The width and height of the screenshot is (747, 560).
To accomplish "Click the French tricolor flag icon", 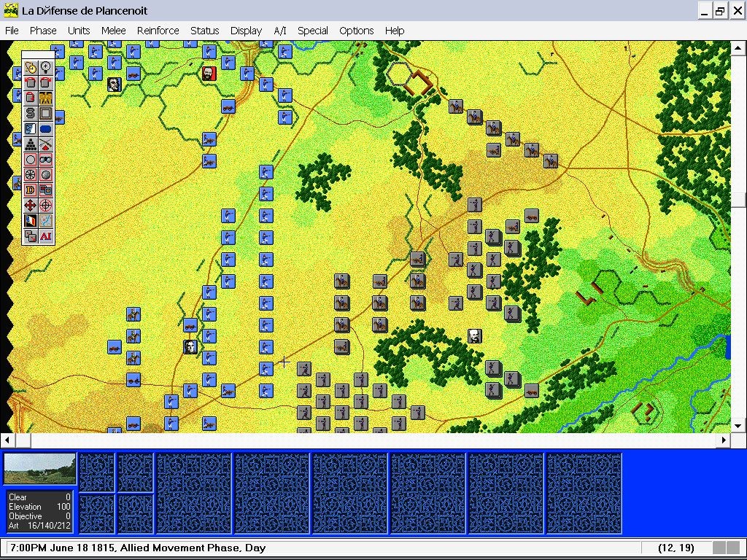I will 31,220.
